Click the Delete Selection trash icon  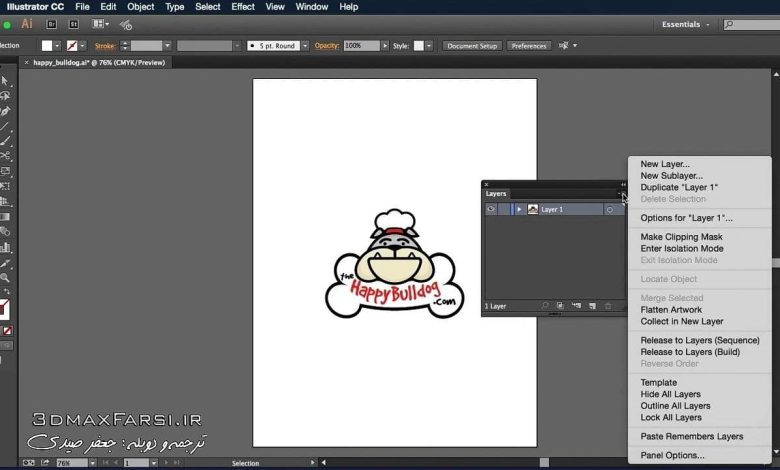(x=608, y=306)
